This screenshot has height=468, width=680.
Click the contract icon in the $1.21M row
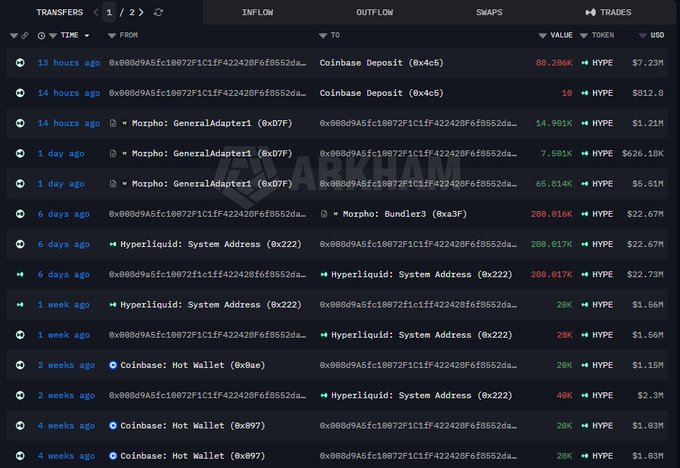pos(113,123)
